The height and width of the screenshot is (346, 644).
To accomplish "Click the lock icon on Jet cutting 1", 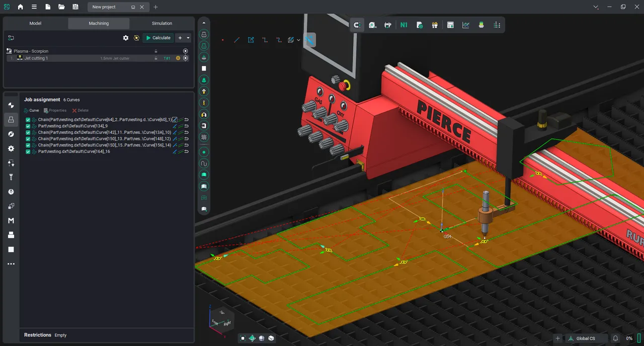I will click(x=156, y=58).
